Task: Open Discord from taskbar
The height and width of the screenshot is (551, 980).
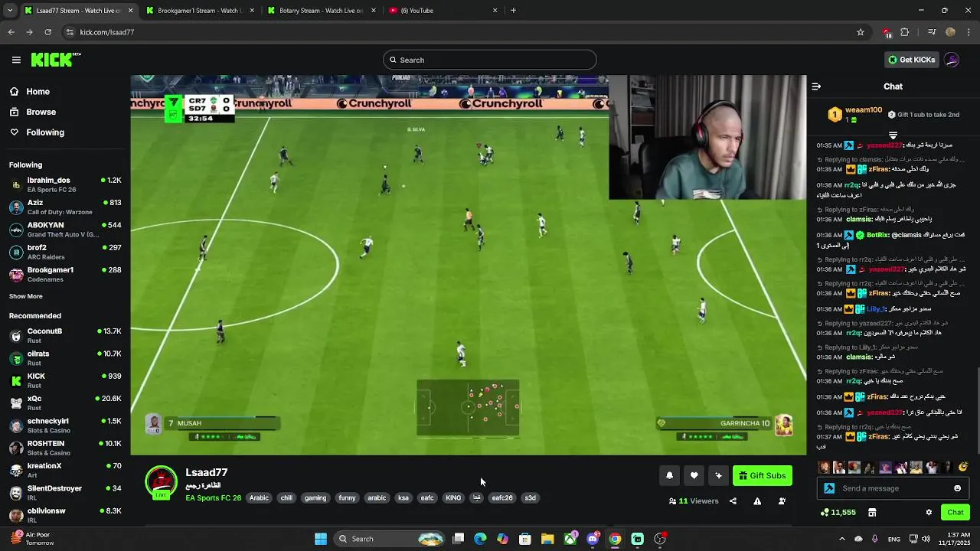Action: pos(593,539)
